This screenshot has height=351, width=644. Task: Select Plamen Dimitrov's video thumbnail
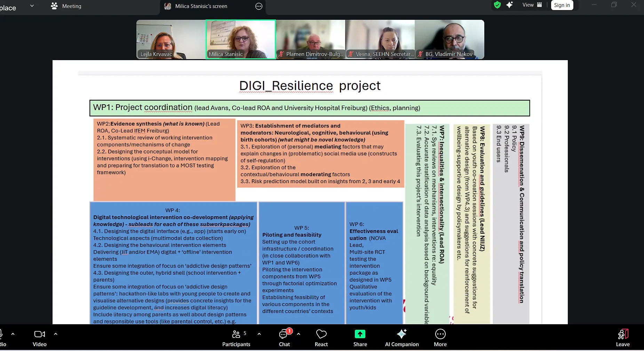click(310, 39)
